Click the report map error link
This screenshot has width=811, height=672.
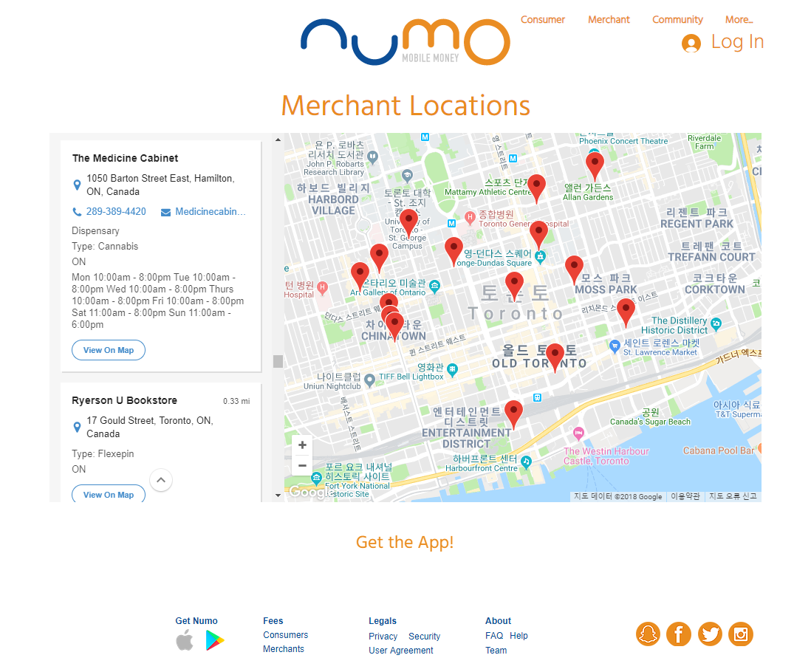733,496
